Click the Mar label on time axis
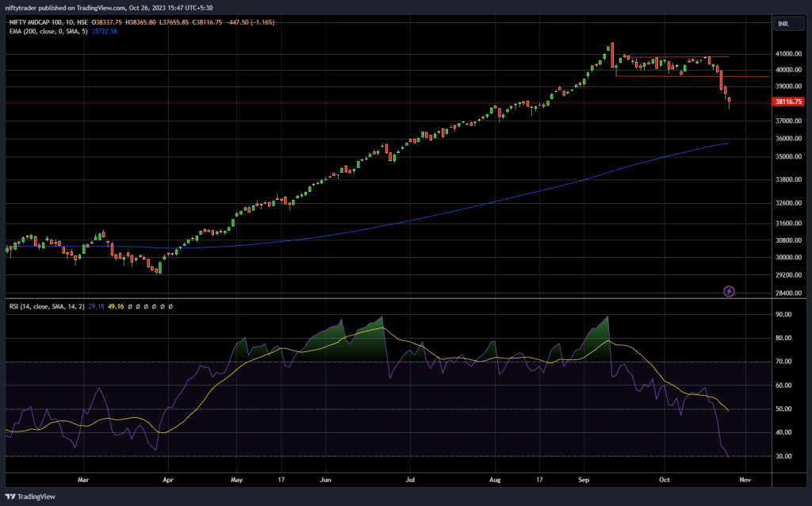This screenshot has height=506, width=812. tap(83, 480)
